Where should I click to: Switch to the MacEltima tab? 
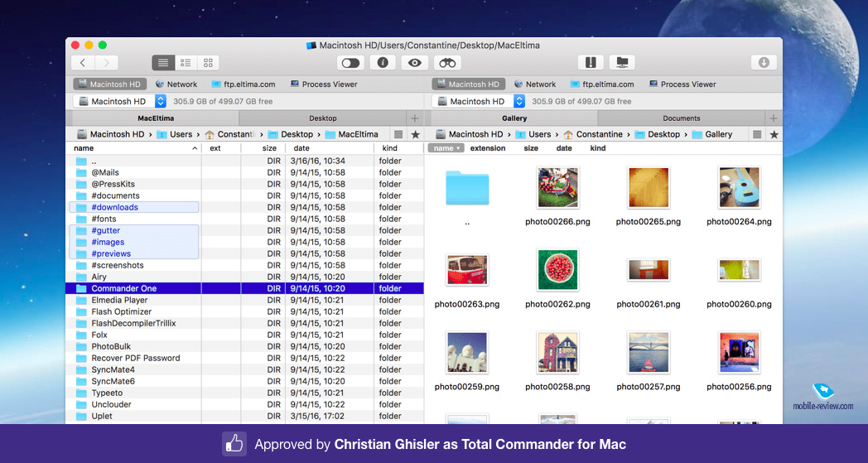[x=156, y=118]
